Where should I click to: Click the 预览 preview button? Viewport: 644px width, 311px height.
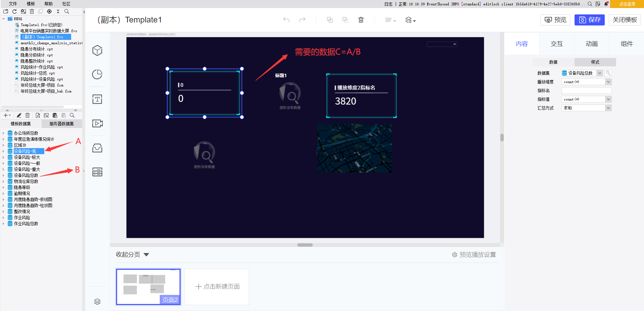point(555,20)
